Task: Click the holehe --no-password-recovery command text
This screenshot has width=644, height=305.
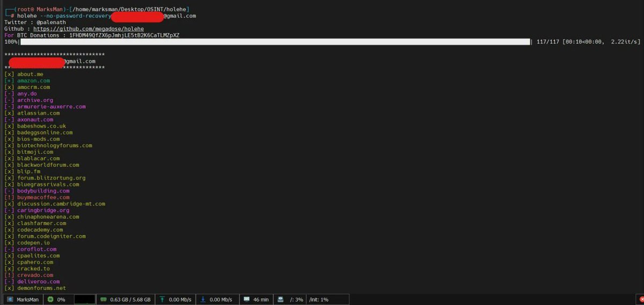Action: (x=64, y=16)
